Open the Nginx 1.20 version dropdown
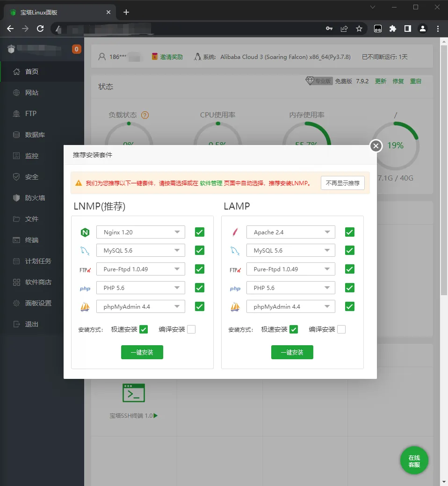This screenshot has width=448, height=486. (x=141, y=232)
